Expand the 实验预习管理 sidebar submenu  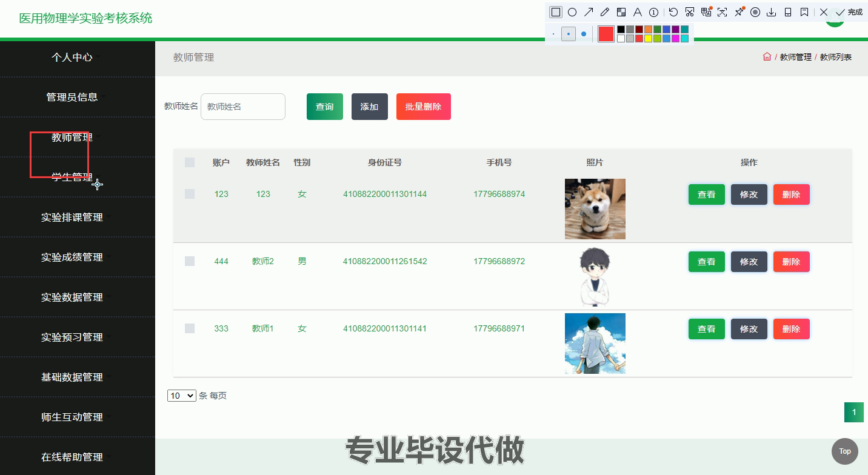tap(72, 337)
